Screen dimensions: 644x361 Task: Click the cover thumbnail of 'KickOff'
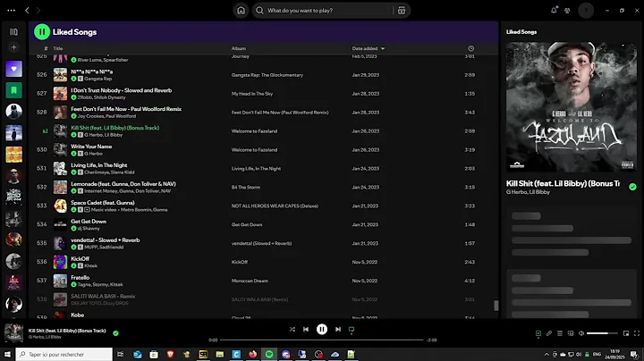[x=61, y=262]
